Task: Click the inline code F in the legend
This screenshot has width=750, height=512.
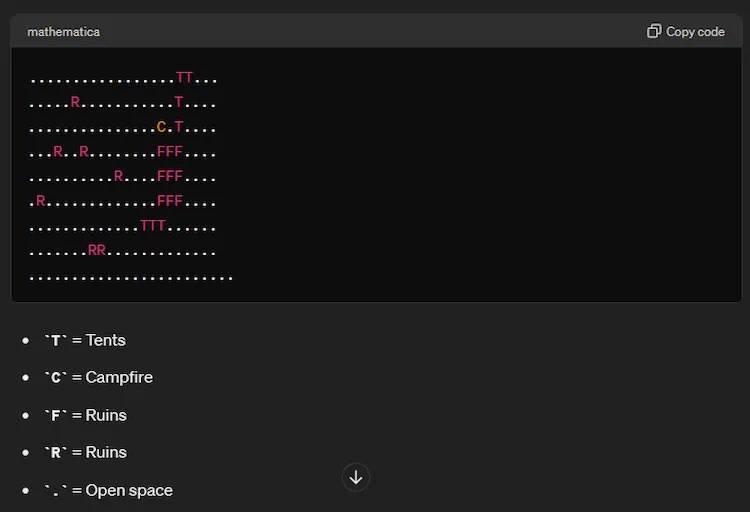Action: tap(55, 416)
